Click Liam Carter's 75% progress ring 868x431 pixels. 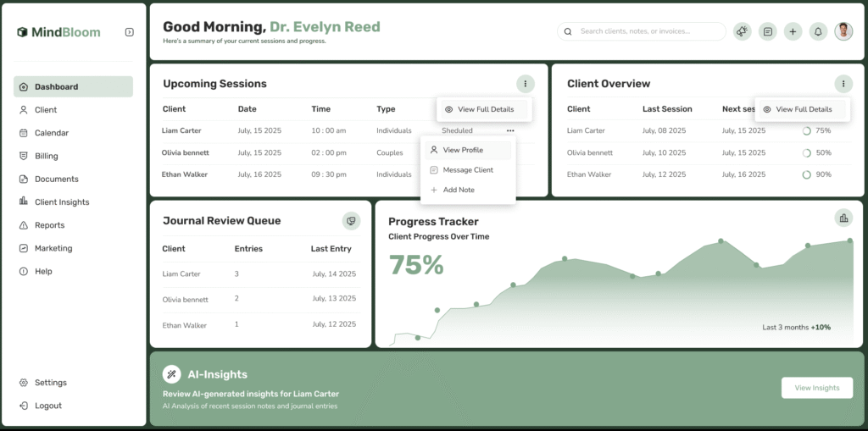[806, 130]
